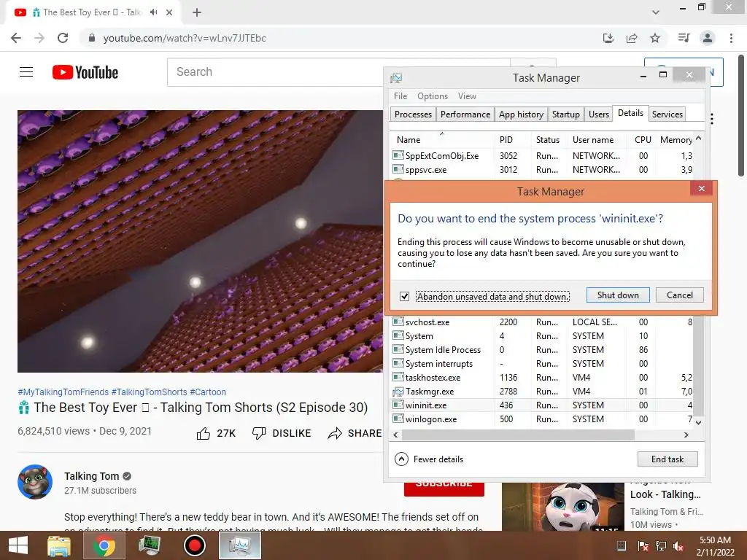Click the Talking Tom video player
Image resolution: width=747 pixels, height=560 pixels.
200,241
